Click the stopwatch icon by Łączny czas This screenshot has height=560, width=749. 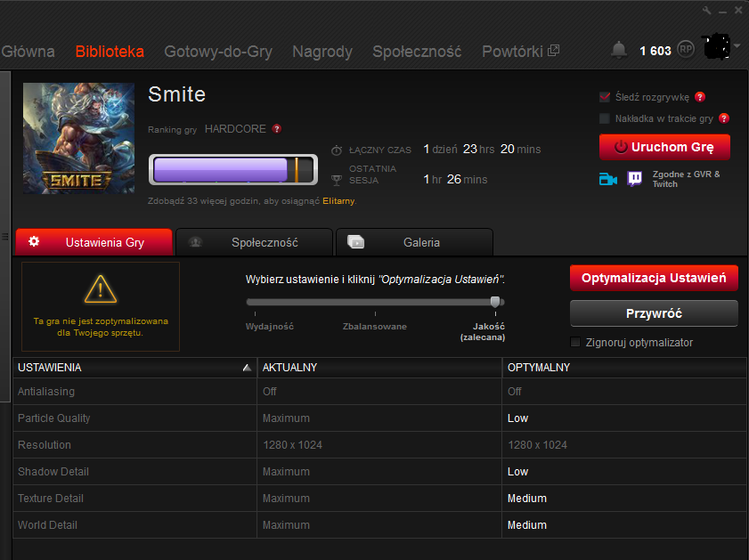tap(337, 150)
